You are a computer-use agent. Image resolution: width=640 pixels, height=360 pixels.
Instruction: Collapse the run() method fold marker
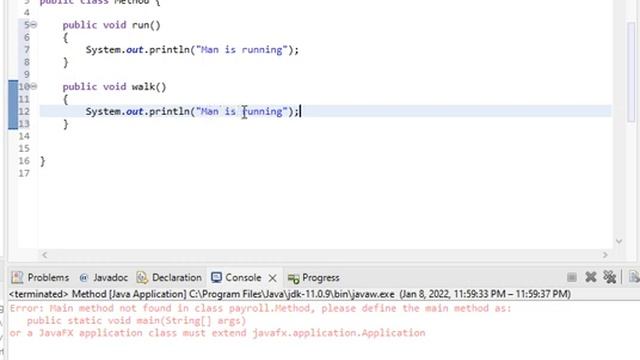tap(34, 25)
